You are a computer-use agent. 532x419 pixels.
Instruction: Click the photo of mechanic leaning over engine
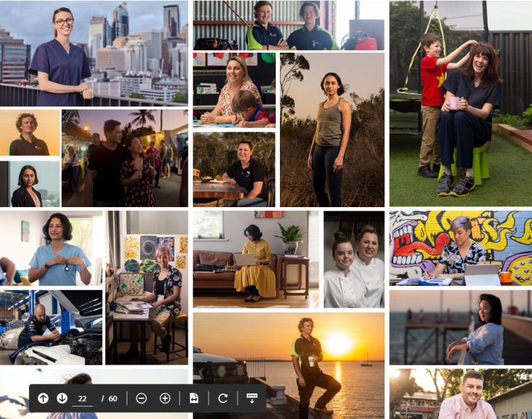pos(51,328)
